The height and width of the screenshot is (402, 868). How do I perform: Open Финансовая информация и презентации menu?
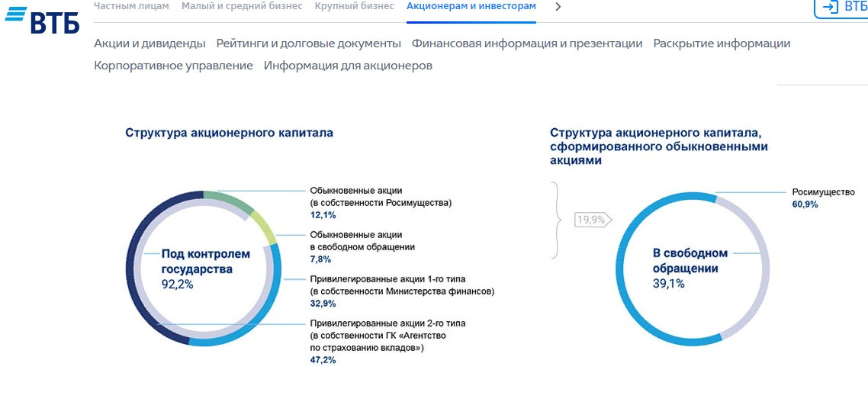pyautogui.click(x=527, y=43)
